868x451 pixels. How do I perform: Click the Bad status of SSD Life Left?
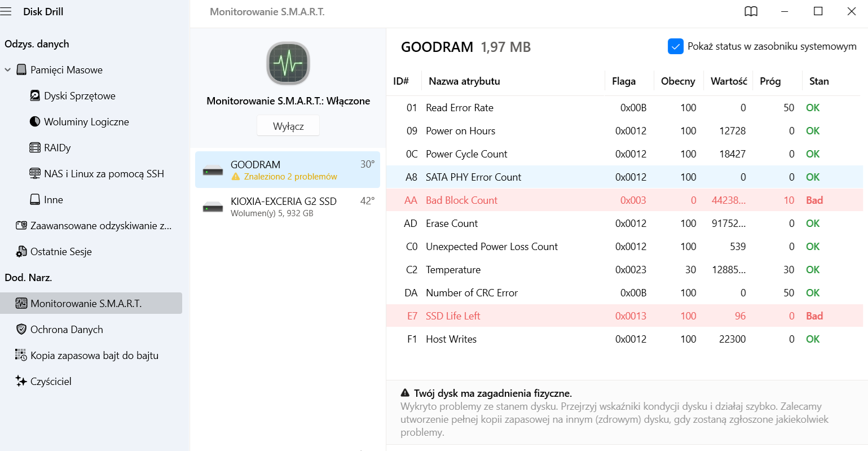pyautogui.click(x=814, y=316)
